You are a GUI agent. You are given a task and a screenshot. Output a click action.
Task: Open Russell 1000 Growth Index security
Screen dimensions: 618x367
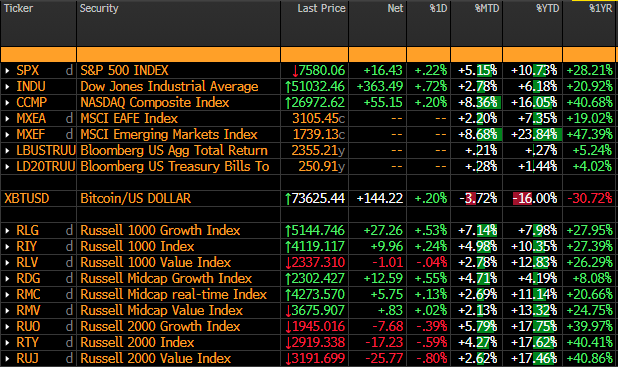[160, 231]
